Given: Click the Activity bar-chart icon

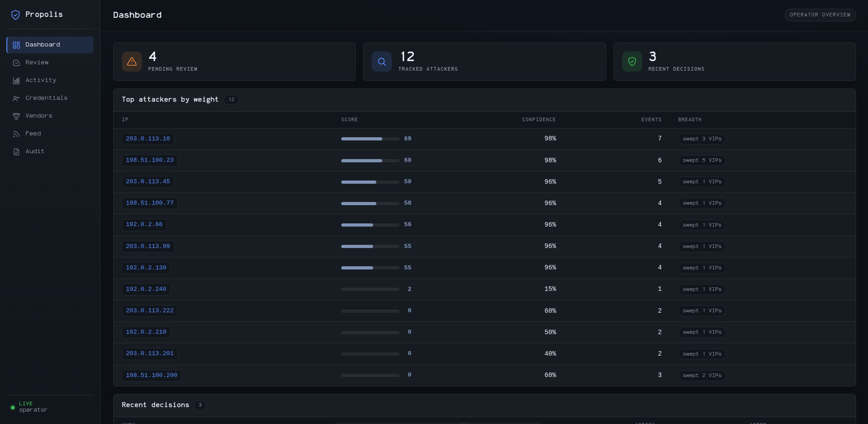Looking at the screenshot, I should click(16, 81).
